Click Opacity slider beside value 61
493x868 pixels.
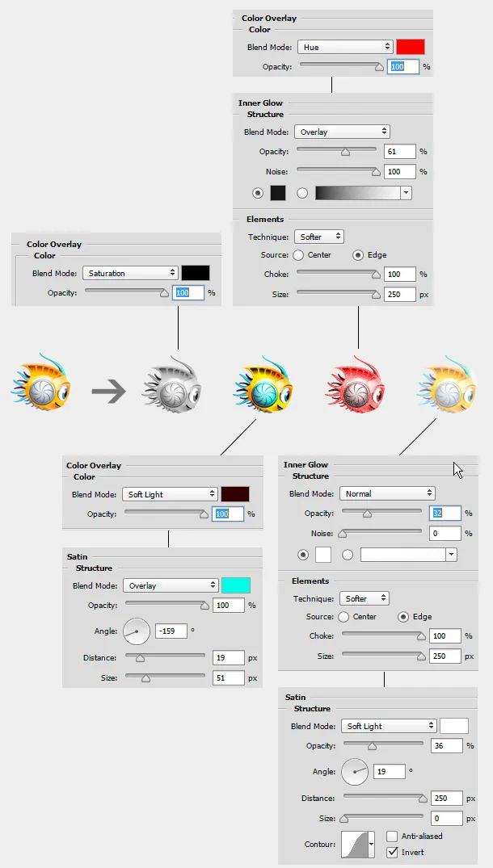pyautogui.click(x=337, y=151)
